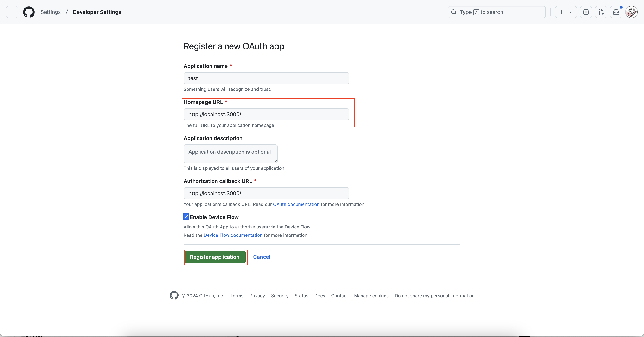Viewport: 644px width, 337px height.
Task: Click the plus Create new icon
Action: point(561,12)
